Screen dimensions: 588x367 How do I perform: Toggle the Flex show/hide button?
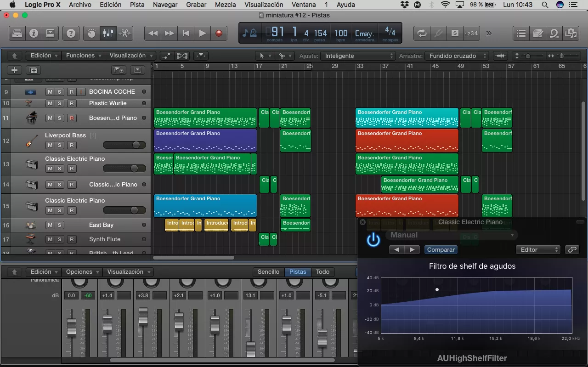[x=182, y=56]
